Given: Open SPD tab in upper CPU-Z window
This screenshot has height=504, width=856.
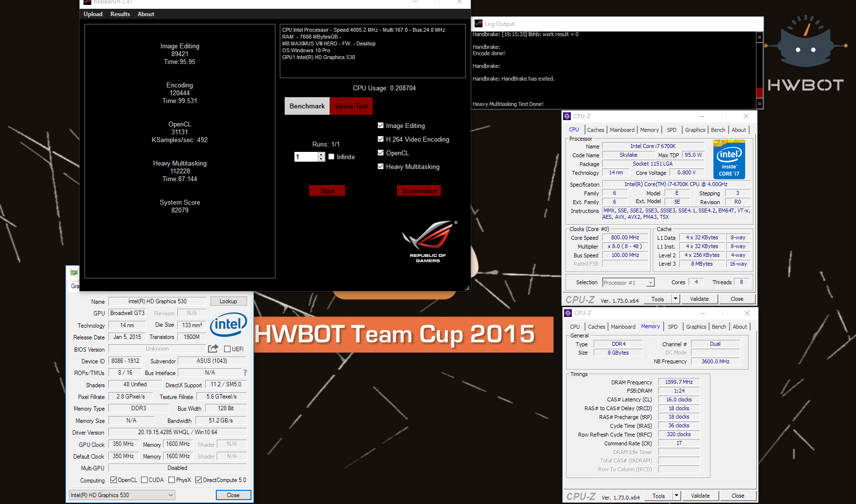Looking at the screenshot, I should (x=672, y=130).
